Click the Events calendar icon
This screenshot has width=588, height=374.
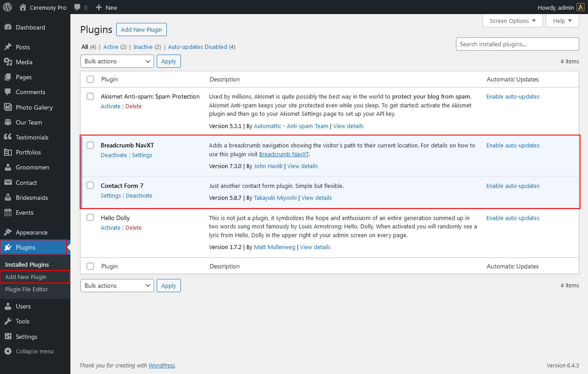click(8, 213)
